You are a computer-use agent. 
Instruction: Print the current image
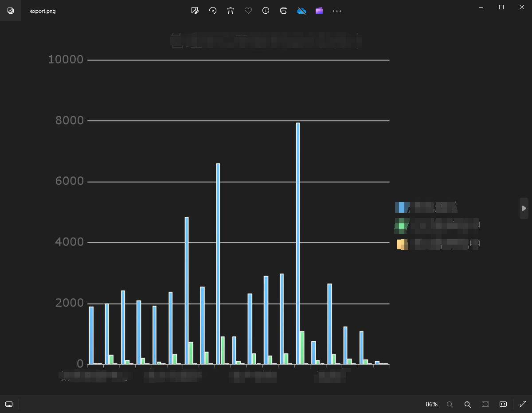[284, 11]
